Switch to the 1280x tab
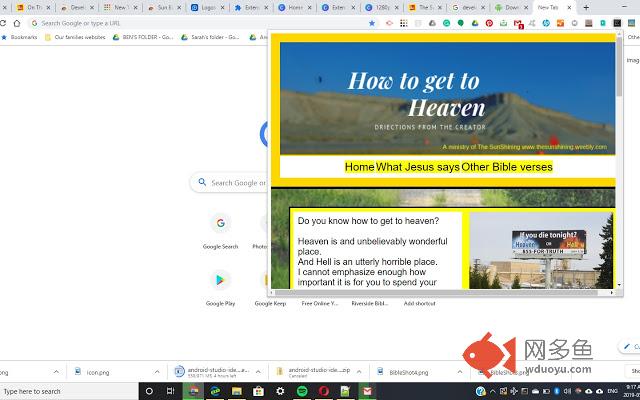The height and width of the screenshot is (400, 640). coord(381,7)
